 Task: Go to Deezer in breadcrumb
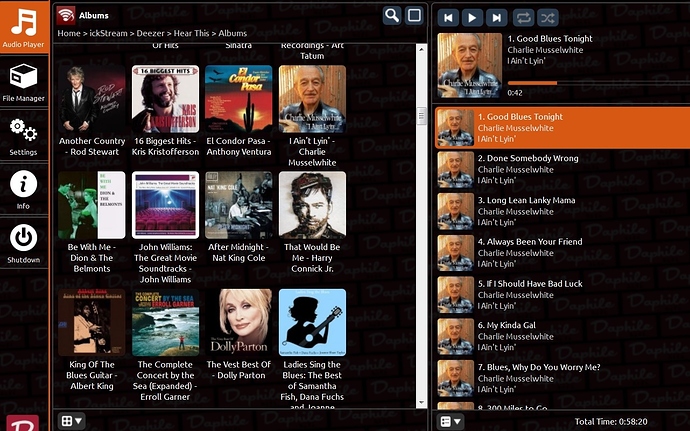[150, 33]
